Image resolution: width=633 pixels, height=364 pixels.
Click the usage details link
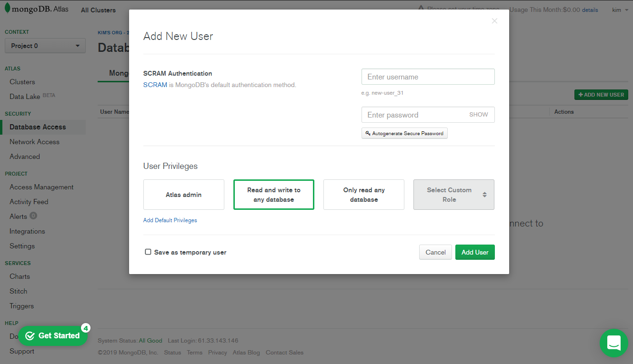click(x=590, y=10)
